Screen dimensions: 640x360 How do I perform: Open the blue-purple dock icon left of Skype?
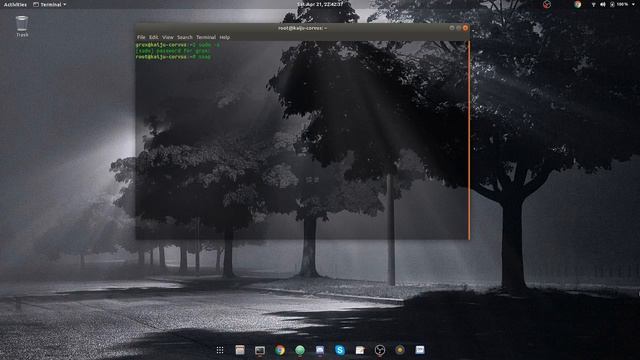tap(320, 350)
